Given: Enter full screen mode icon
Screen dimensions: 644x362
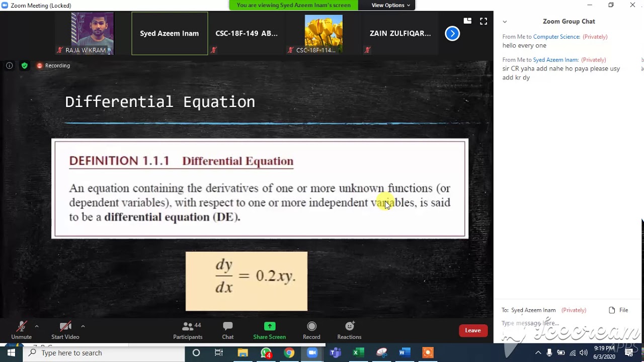Looking at the screenshot, I should pos(484,21).
